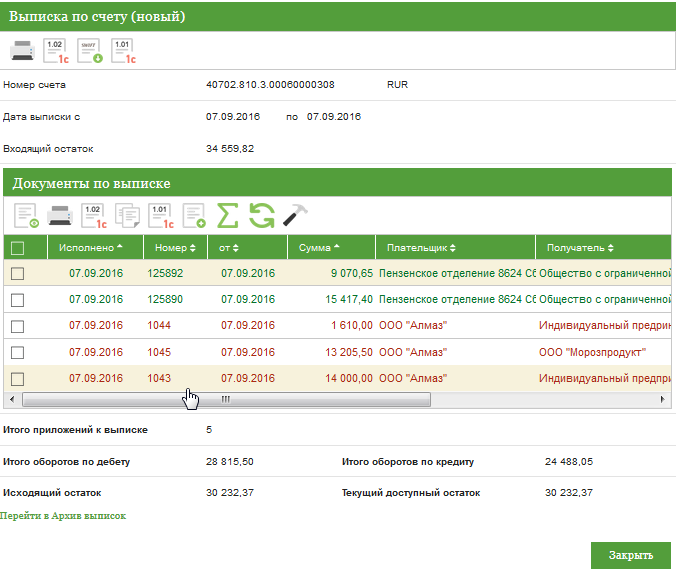Select the checkbox for document 1045
Screen dimensions: 678x576
pos(17,352)
